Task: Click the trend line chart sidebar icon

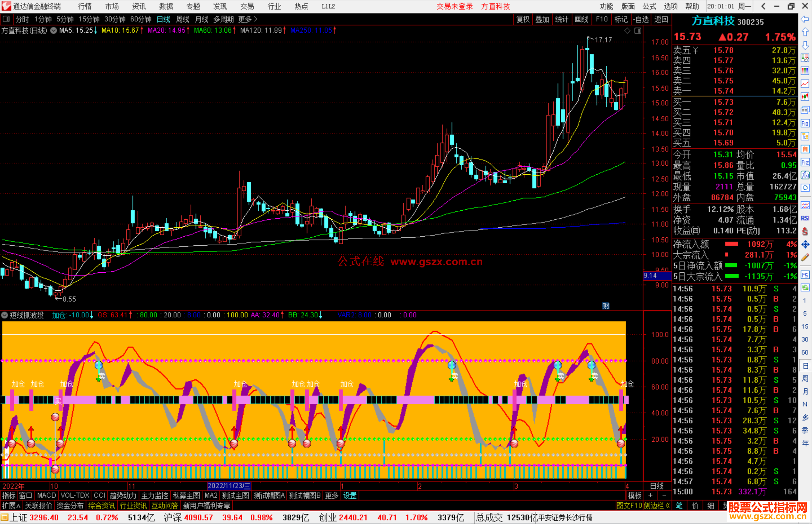Action: (x=805, y=84)
